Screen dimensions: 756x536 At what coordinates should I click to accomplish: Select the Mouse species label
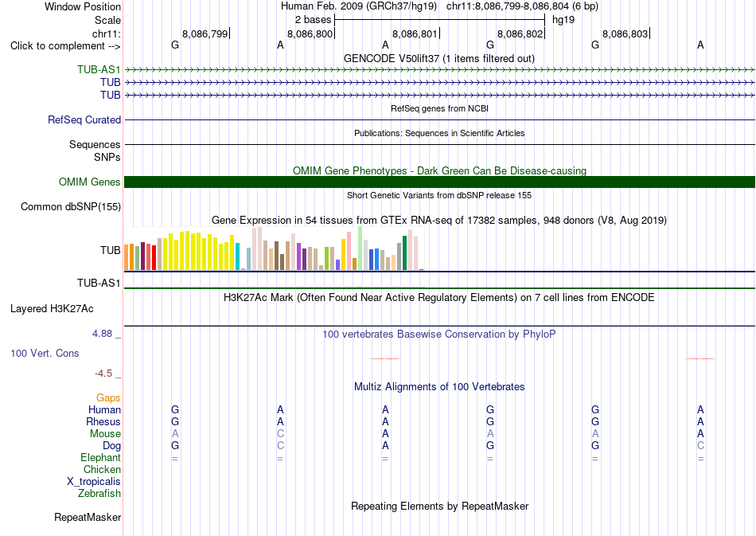click(105, 434)
